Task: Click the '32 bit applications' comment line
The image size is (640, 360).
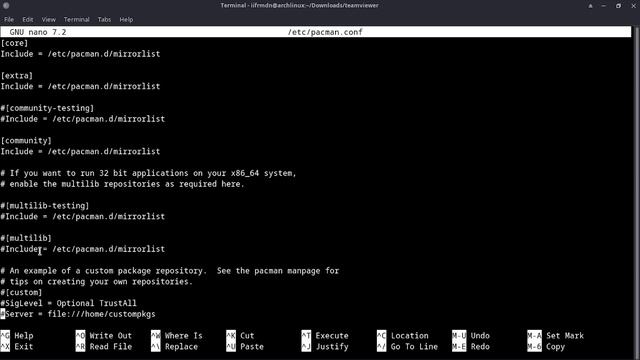Action: [149, 173]
